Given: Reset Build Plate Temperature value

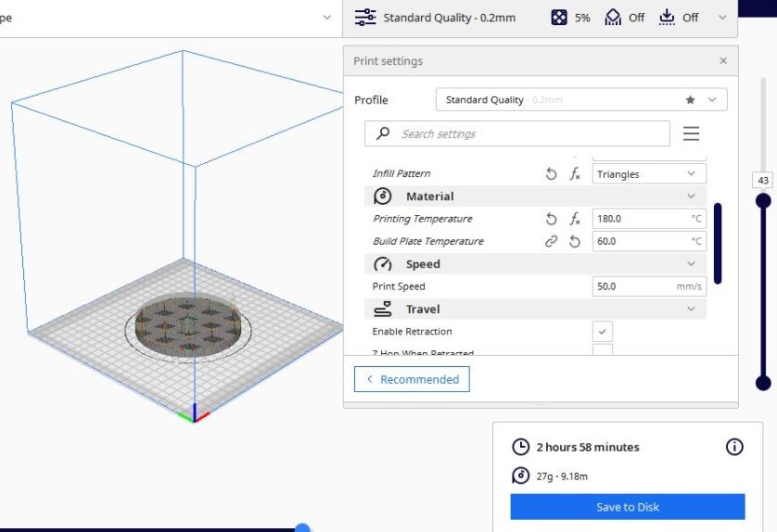Looking at the screenshot, I should [574, 241].
